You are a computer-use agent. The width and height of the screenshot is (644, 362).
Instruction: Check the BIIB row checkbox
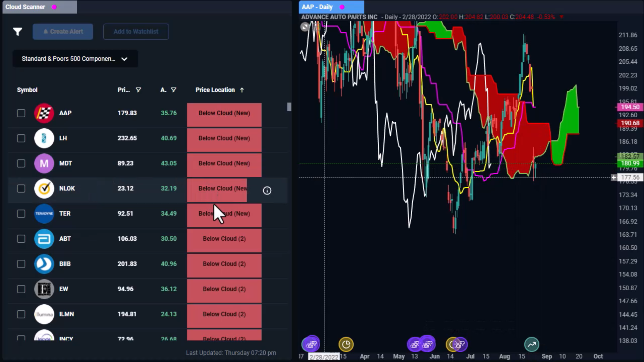tap(21, 264)
